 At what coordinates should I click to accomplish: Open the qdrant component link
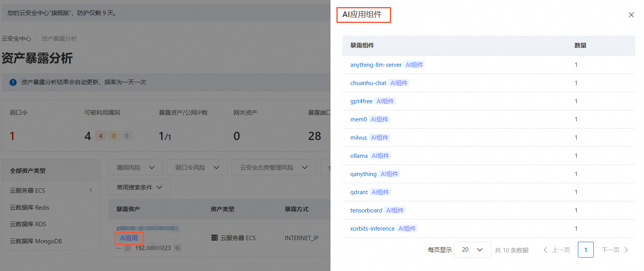(x=359, y=192)
